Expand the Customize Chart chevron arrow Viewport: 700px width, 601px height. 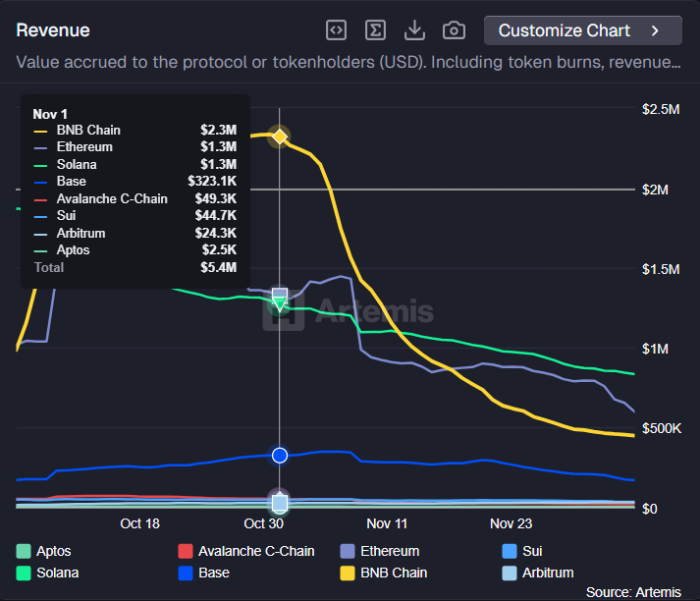coord(655,30)
